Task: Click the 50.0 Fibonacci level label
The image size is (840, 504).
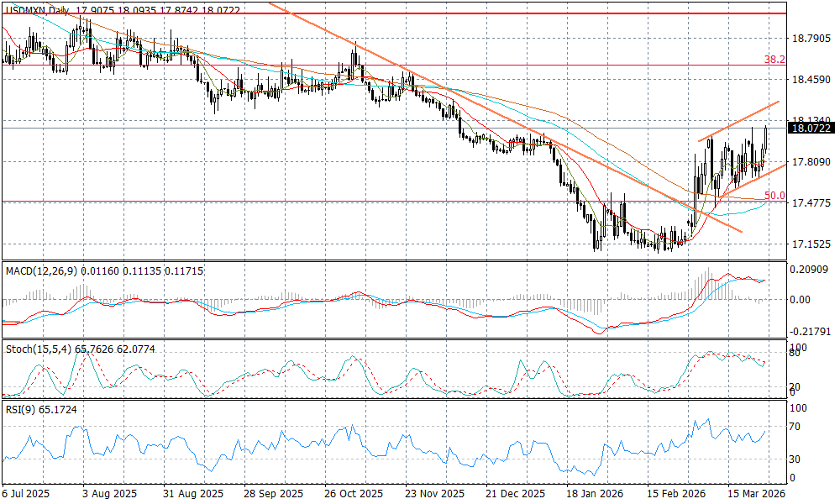Action: [x=774, y=196]
